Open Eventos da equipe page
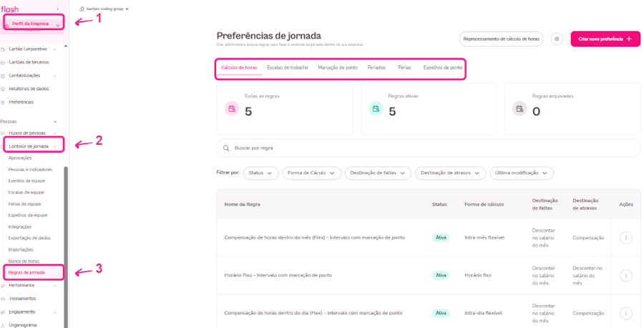Viewport: 644px width, 328px height. tap(26, 181)
